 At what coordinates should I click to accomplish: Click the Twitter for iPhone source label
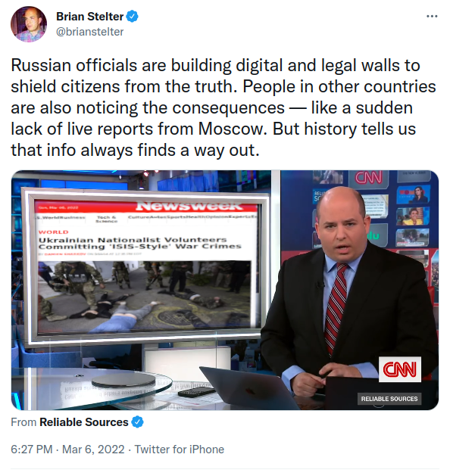tap(180, 450)
